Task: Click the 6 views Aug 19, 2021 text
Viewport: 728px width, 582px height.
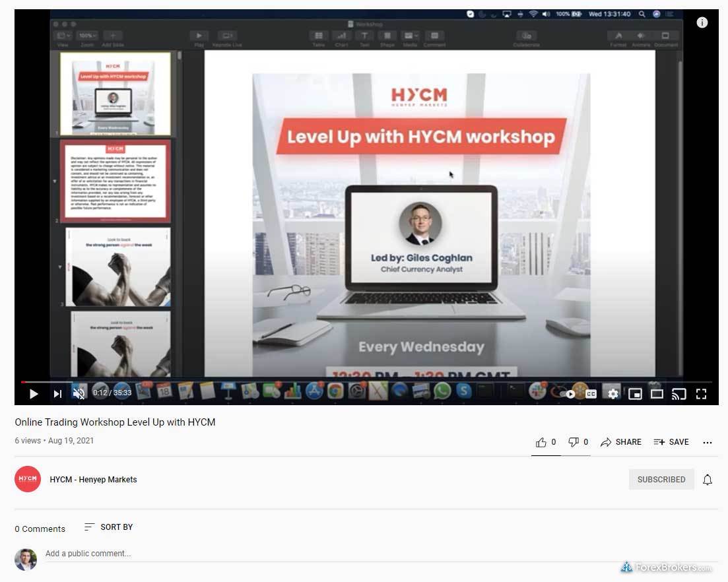Action: (x=54, y=440)
